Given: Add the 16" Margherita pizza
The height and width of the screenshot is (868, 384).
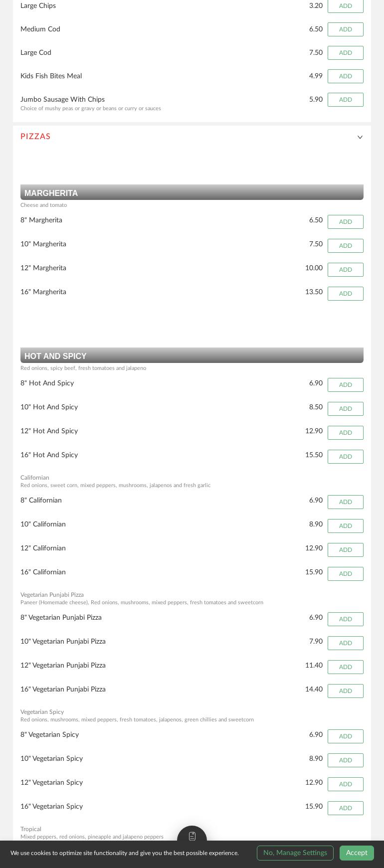Looking at the screenshot, I should click(x=345, y=293).
